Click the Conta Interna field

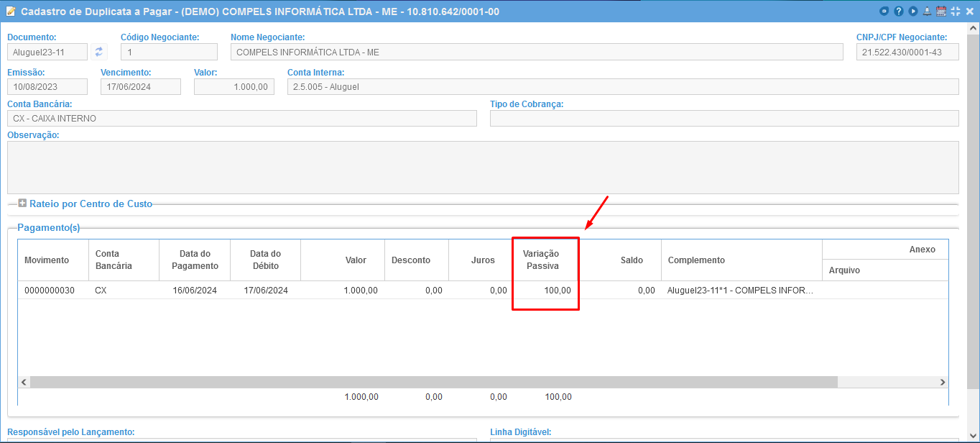(x=623, y=86)
